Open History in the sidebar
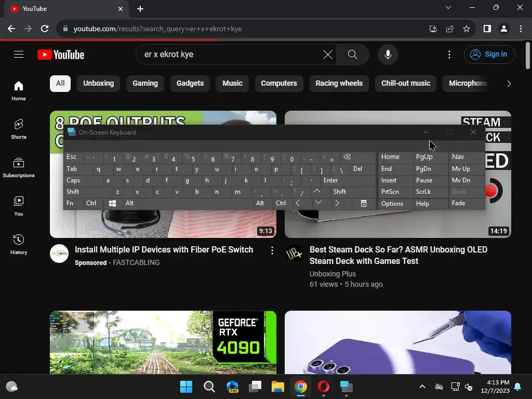This screenshot has width=532, height=399. [19, 244]
